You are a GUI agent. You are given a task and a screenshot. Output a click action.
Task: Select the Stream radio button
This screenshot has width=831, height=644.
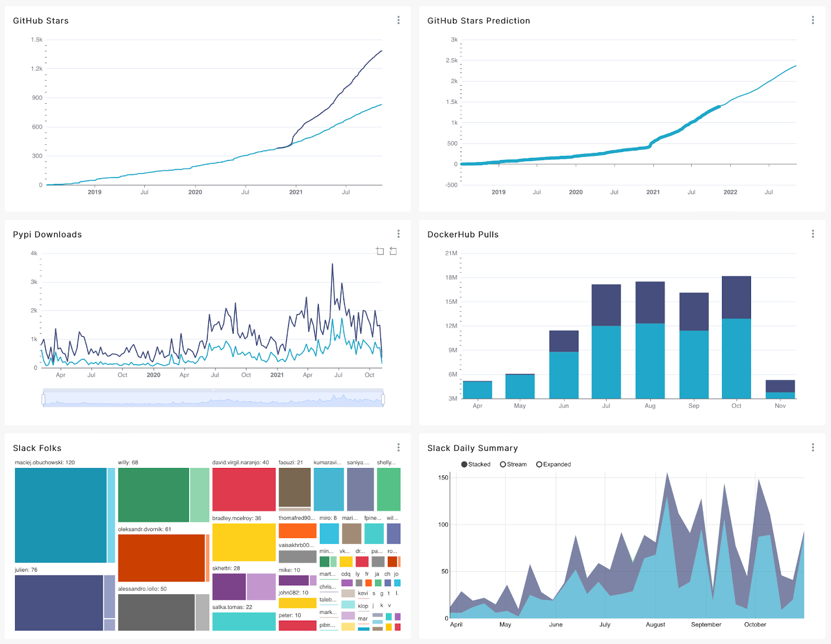(x=503, y=464)
